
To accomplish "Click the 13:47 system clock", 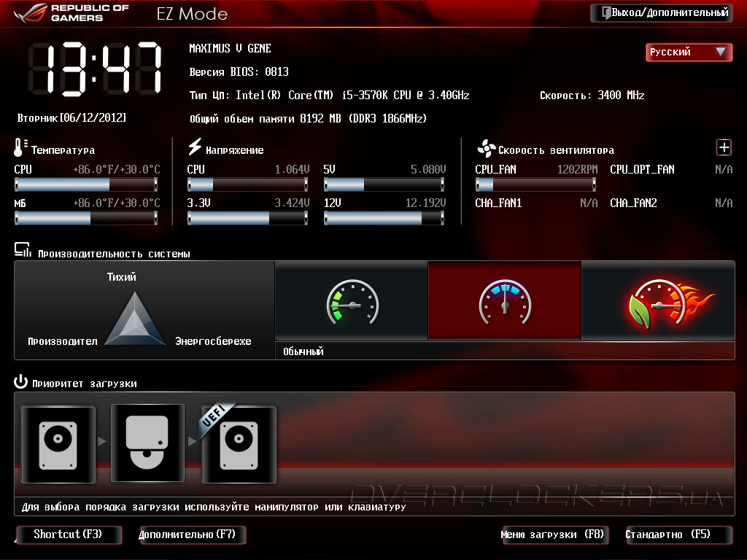I will [x=96, y=69].
